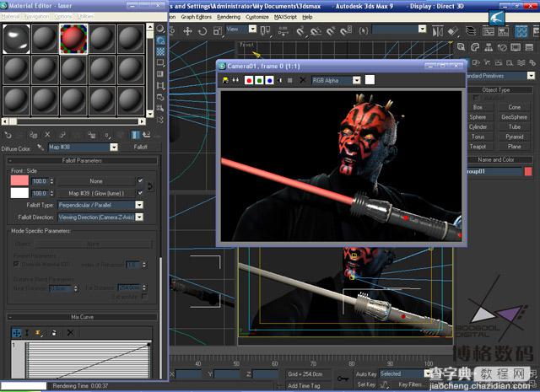Click the pink front color swatch
This screenshot has height=392, width=540.
tap(19, 180)
